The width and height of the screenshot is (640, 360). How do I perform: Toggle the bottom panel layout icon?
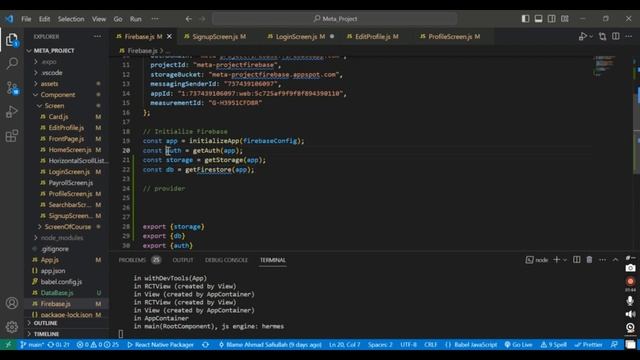[x=538, y=19]
